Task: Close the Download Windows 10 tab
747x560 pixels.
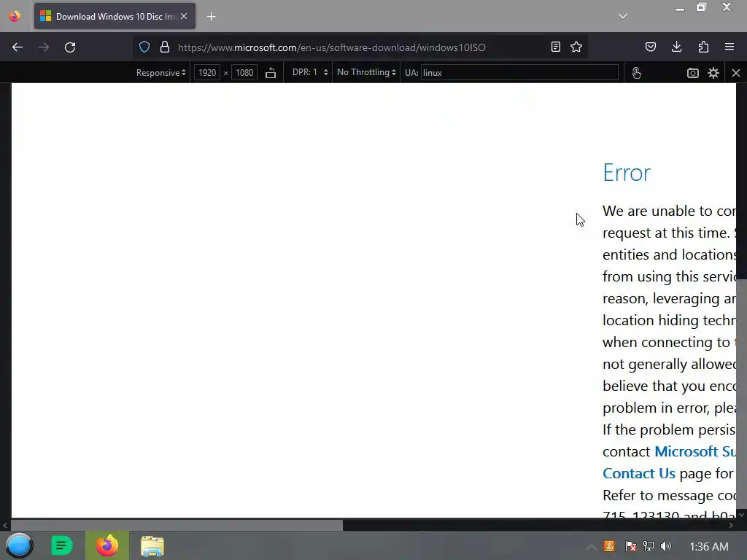Action: coord(184,16)
